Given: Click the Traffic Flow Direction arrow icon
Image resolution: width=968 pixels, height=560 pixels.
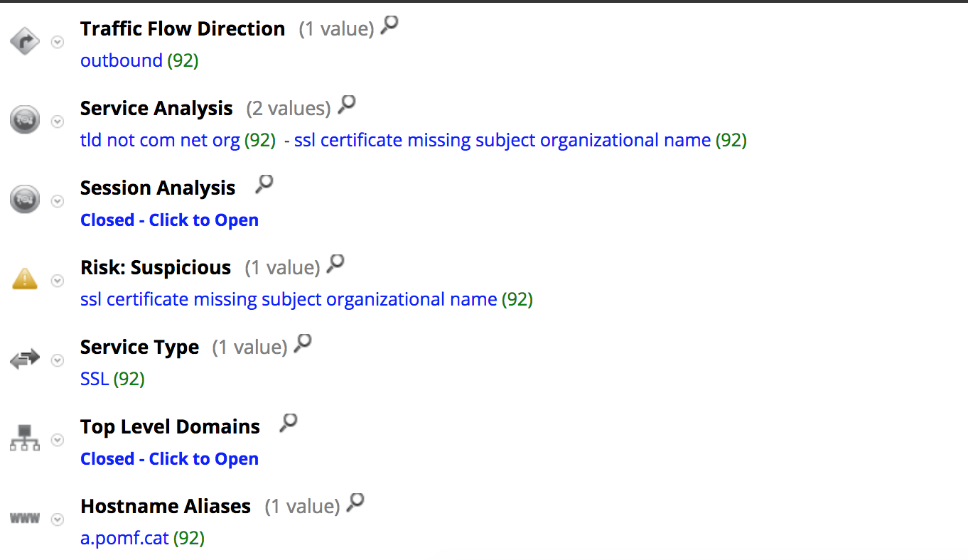Looking at the screenshot, I should [x=24, y=41].
